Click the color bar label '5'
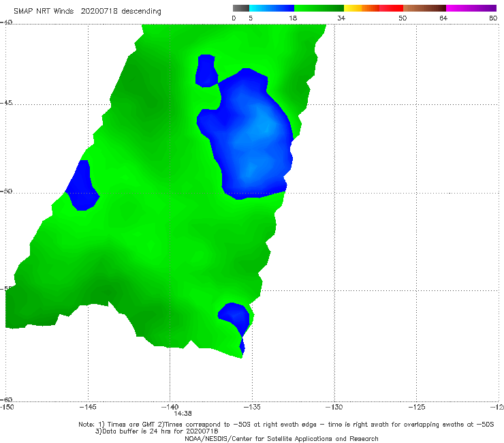The image size is (504, 443). pos(251,18)
